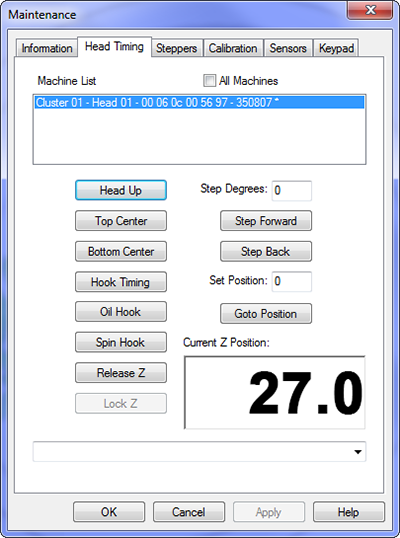The width and height of the screenshot is (400, 538).
Task: Move head to Top Center
Action: [x=121, y=221]
